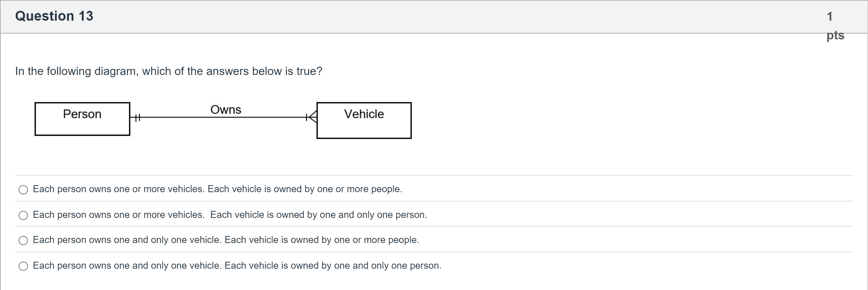Click the Vehicle entity box
This screenshot has width=868, height=290.
pos(364,120)
